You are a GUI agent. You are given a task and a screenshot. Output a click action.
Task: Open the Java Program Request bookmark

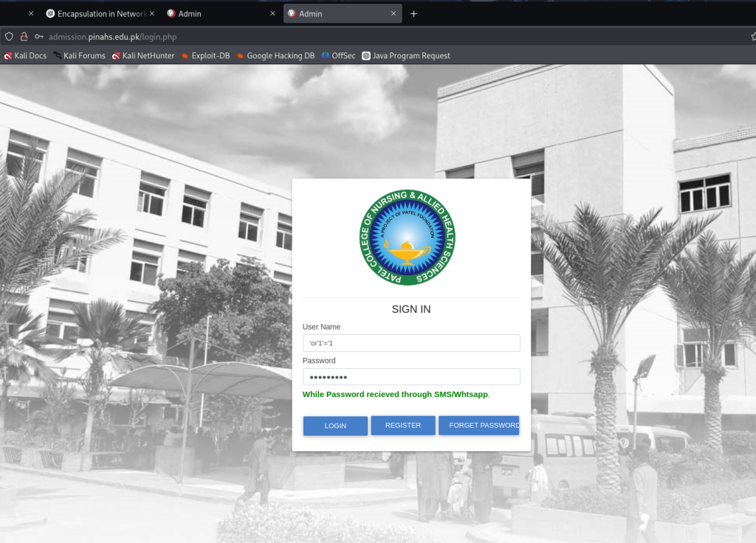pos(407,56)
